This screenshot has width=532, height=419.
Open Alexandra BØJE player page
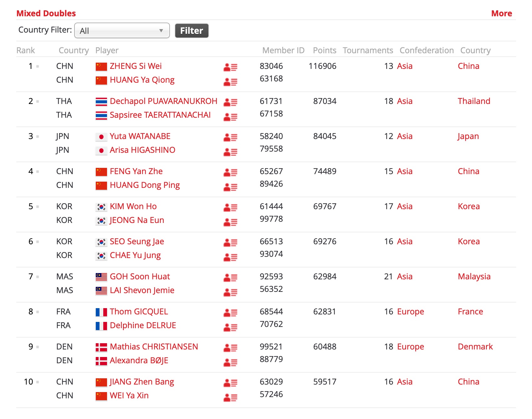(x=139, y=360)
